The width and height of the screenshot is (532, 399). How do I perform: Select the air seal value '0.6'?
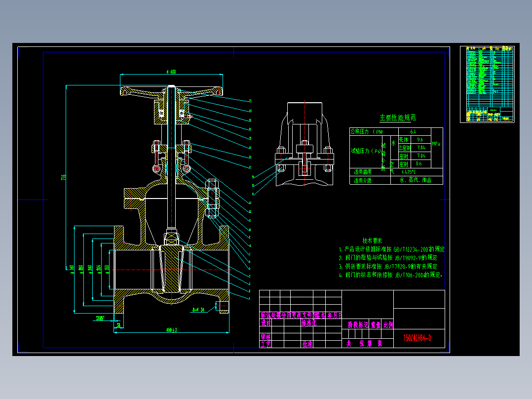click(x=419, y=163)
